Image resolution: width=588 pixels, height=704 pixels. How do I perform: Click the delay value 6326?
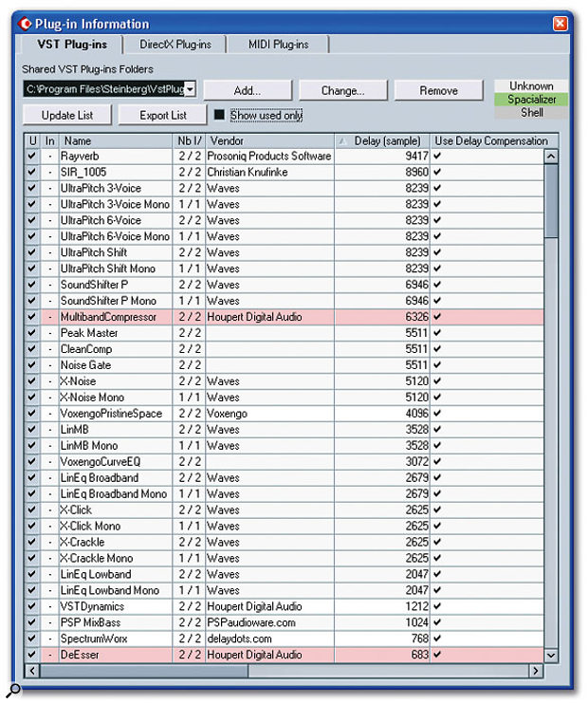click(417, 317)
